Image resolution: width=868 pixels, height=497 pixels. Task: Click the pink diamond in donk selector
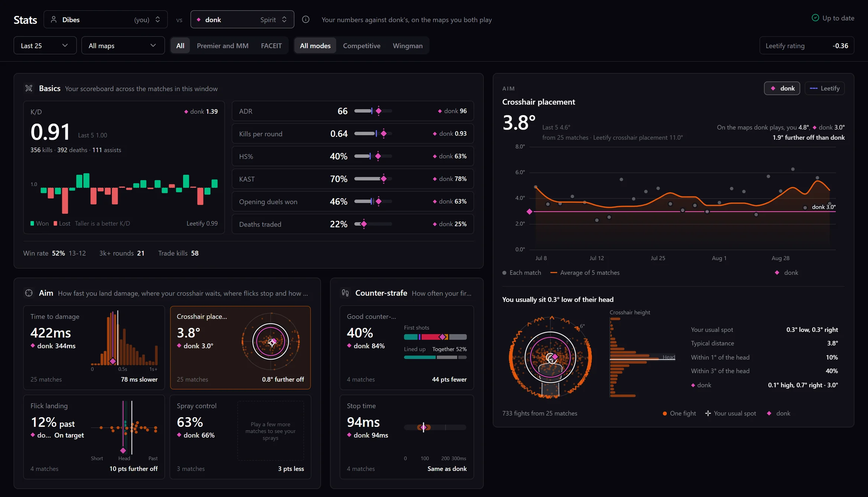[199, 20]
